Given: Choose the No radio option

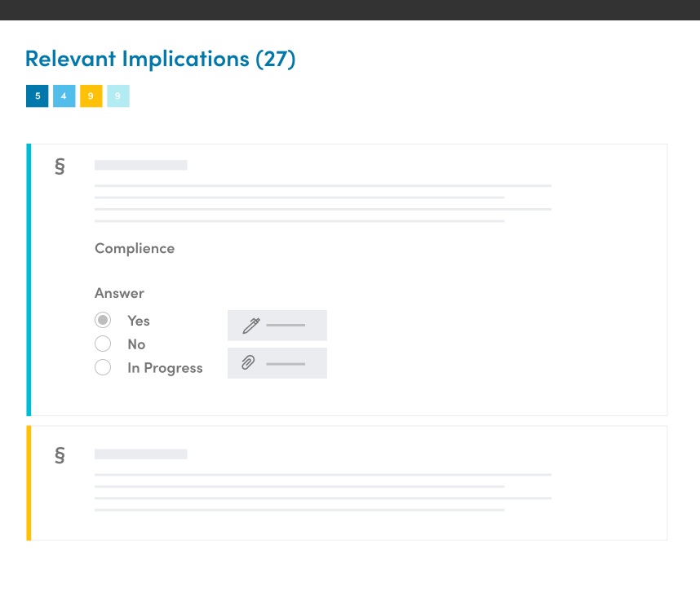Looking at the screenshot, I should pyautogui.click(x=103, y=344).
